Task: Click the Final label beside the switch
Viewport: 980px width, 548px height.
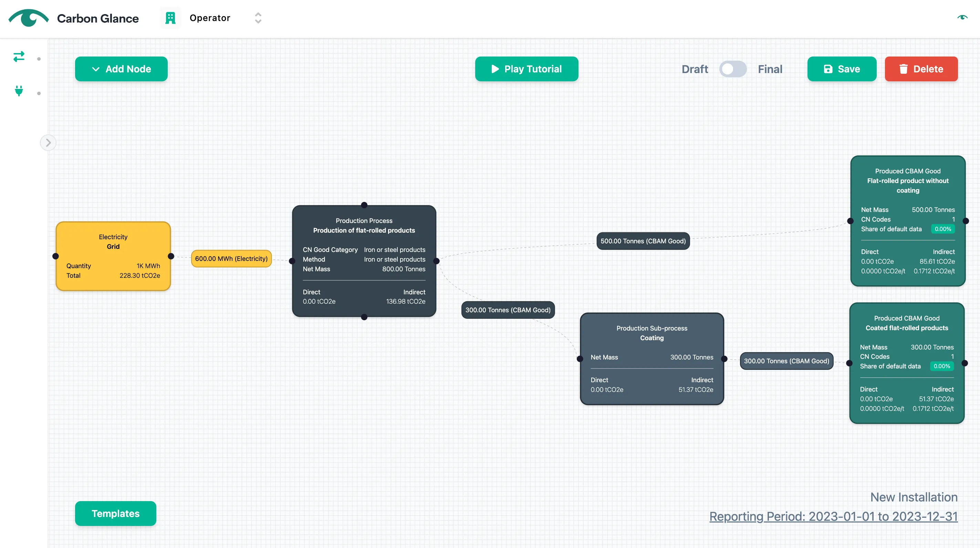Action: 770,69
